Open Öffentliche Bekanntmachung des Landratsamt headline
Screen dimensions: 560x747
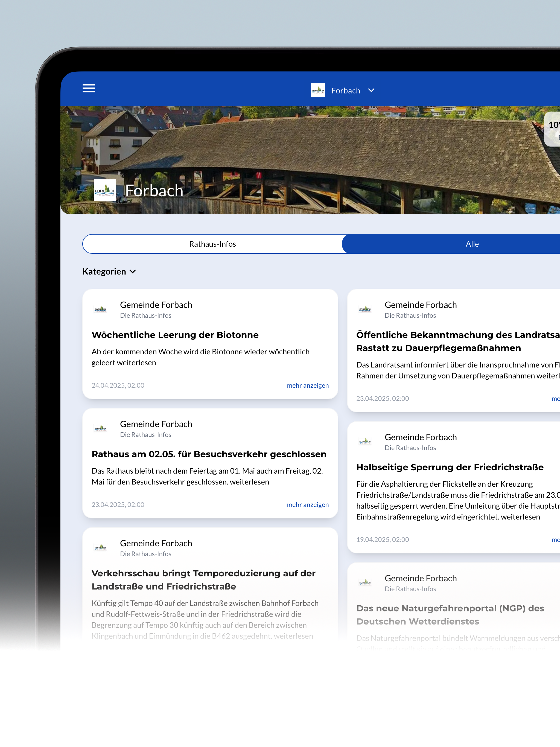pyautogui.click(x=458, y=342)
